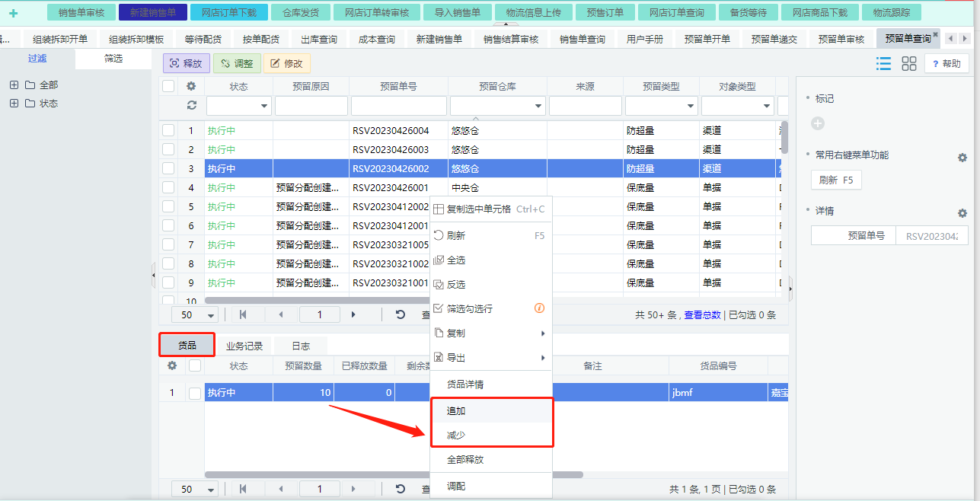980x501 pixels.
Task: Check row 9 checkbox RSV20230321001
Action: (x=168, y=282)
